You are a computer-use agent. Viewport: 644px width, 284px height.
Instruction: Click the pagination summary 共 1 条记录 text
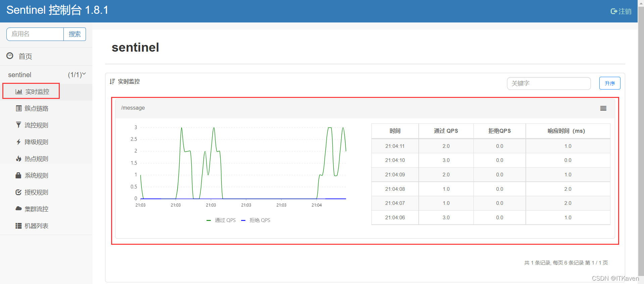566,263
